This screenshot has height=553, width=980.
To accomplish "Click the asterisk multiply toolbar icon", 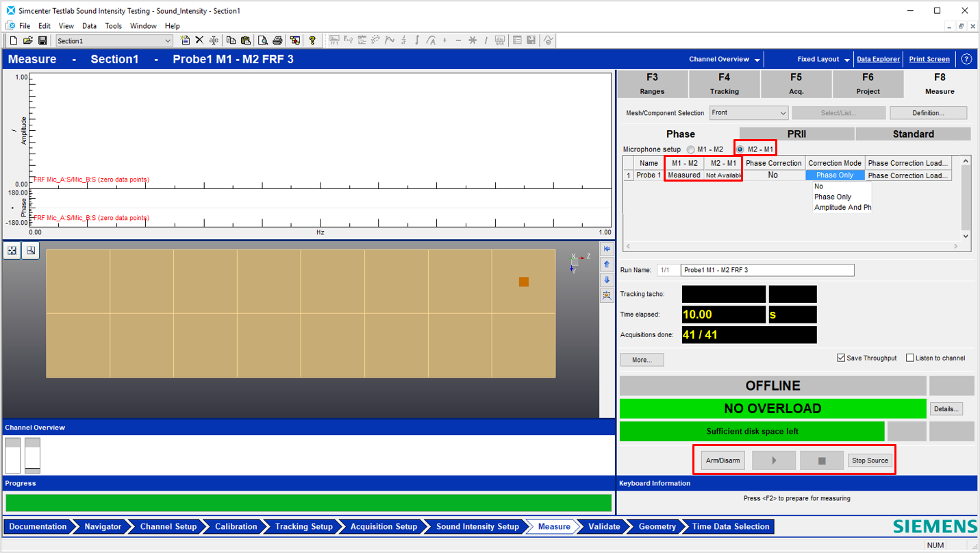I will (473, 41).
